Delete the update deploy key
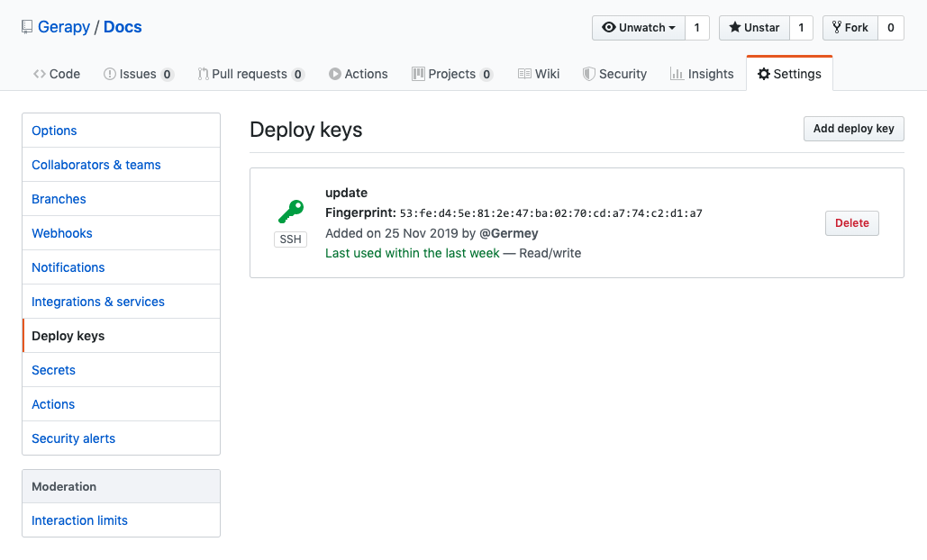Image resolution: width=927 pixels, height=560 pixels. tap(852, 223)
